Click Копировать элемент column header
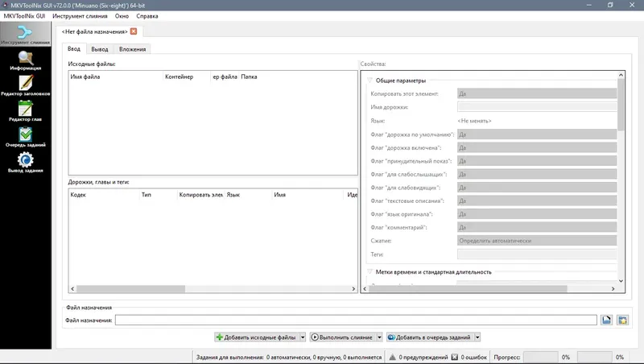This screenshot has height=364, width=644. tap(200, 195)
